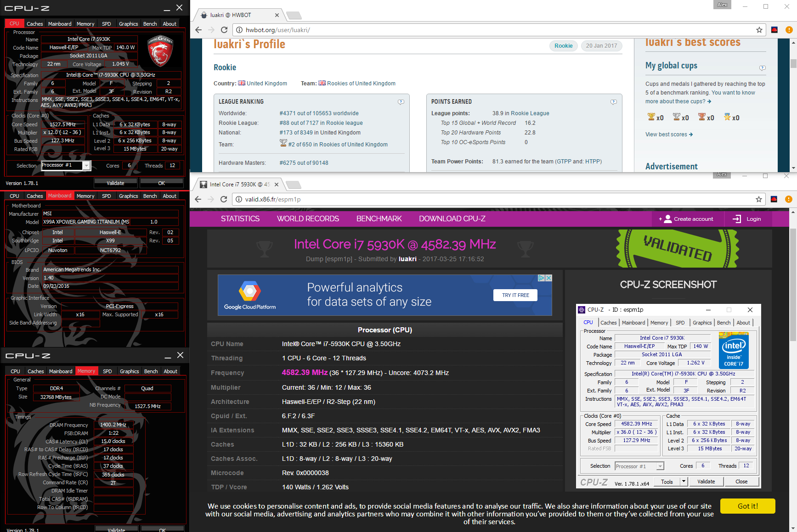Click Close button in CPU-Z screenshot
This screenshot has width=797, height=532.
pos(741,482)
